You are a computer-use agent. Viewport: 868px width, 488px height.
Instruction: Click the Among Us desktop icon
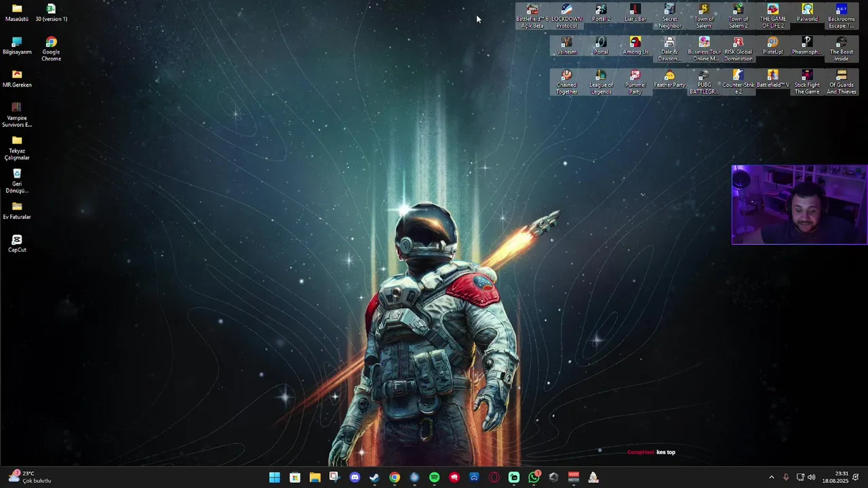635,46
